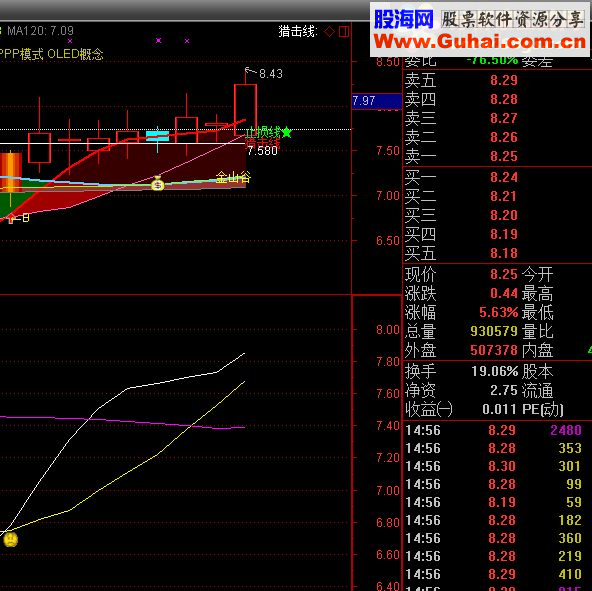Click the square panel icon beside 猎击线
This screenshot has width=592, height=591.
click(344, 32)
